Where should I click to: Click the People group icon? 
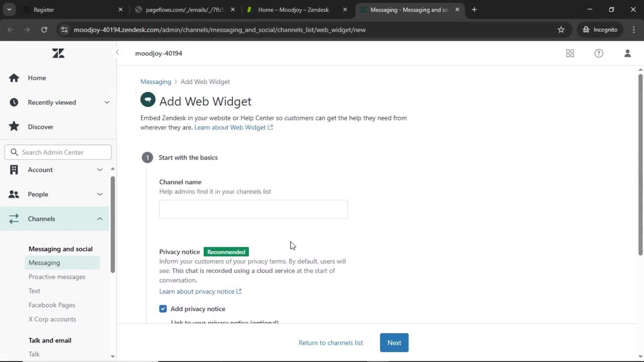(14, 194)
